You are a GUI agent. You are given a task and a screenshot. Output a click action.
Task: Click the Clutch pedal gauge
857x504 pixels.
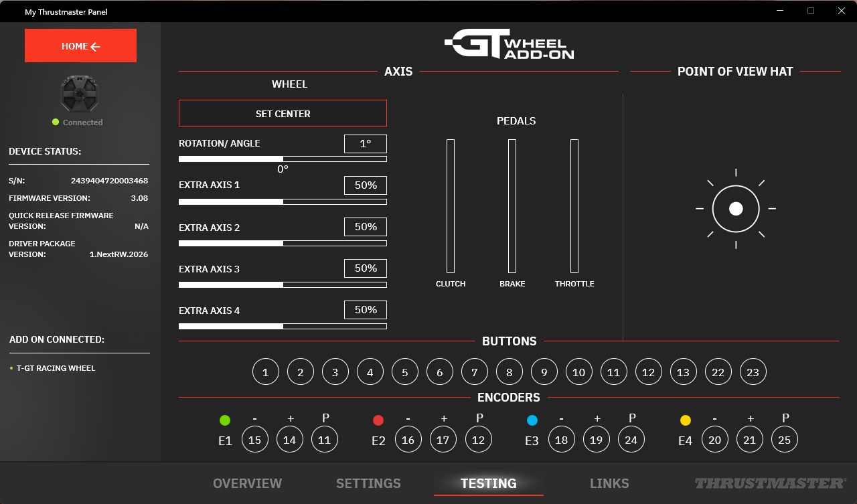click(451, 206)
